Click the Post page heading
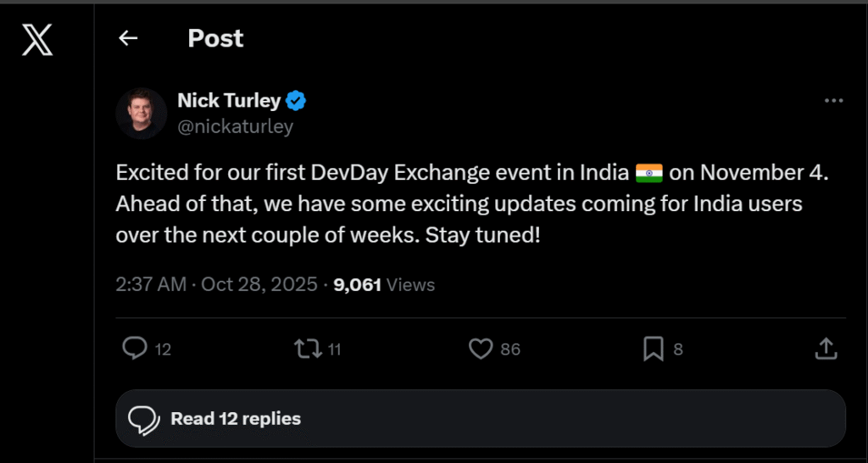This screenshot has height=463, width=868. pyautogui.click(x=215, y=38)
